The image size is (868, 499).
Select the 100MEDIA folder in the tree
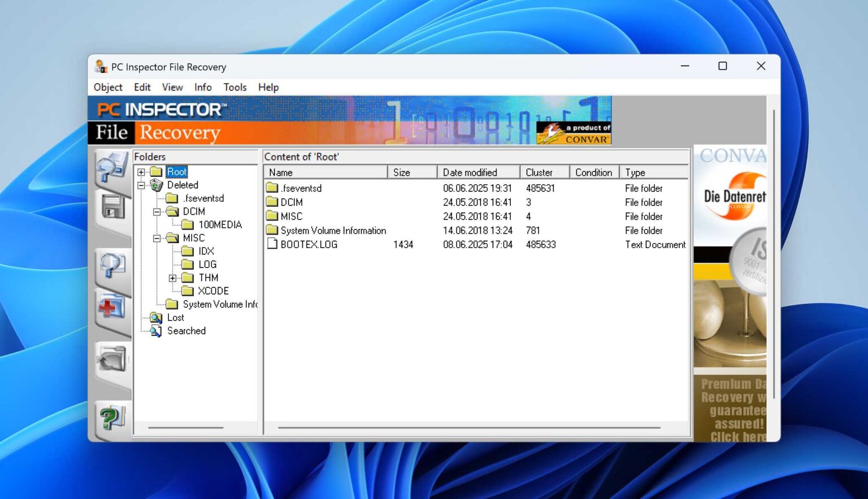tap(220, 224)
